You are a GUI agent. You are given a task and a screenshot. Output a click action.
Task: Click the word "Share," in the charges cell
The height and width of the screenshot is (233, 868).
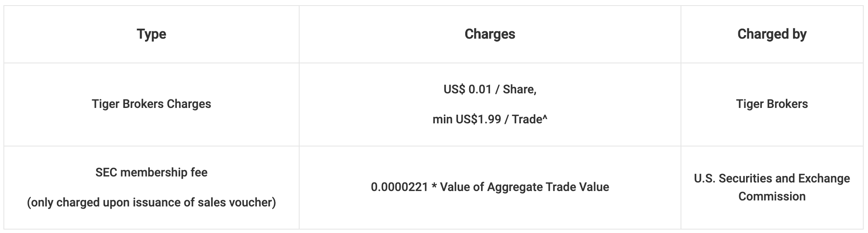pos(520,90)
